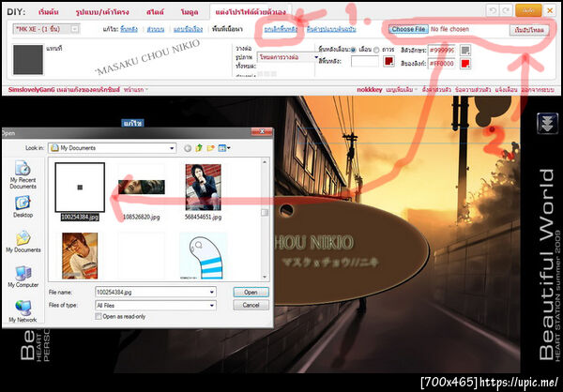Open text color picker icon next to #999999
Screen dimensions: 563x392
(465, 51)
